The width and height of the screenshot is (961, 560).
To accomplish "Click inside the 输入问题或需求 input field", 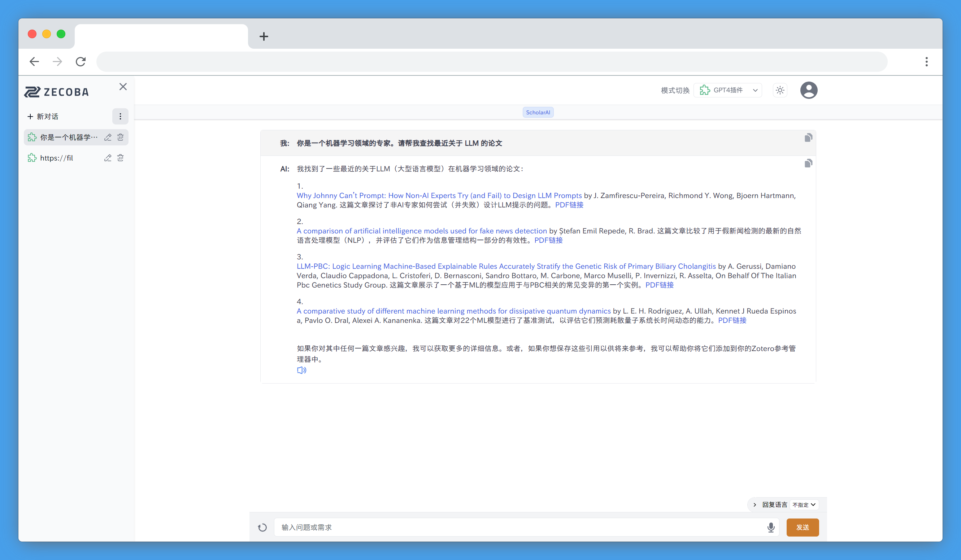I will tap(458, 527).
